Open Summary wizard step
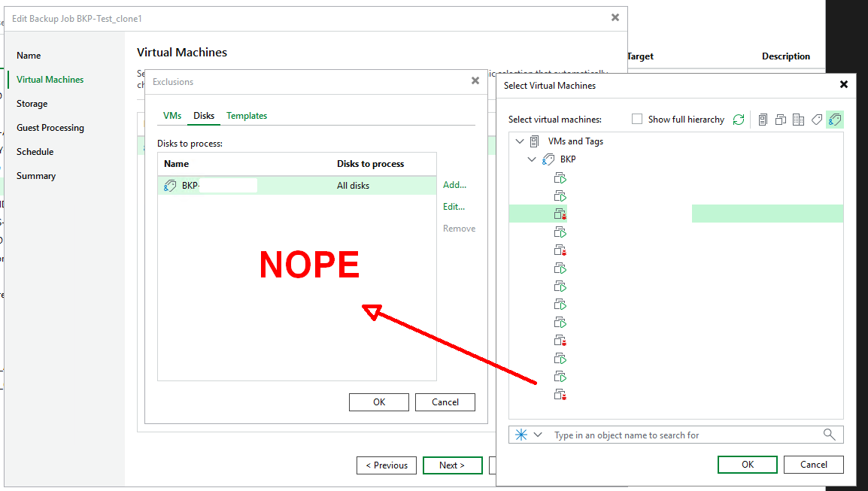 click(36, 176)
